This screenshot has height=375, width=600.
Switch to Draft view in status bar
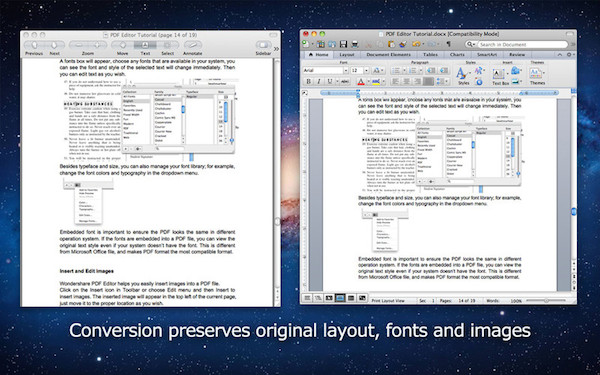pos(307,298)
